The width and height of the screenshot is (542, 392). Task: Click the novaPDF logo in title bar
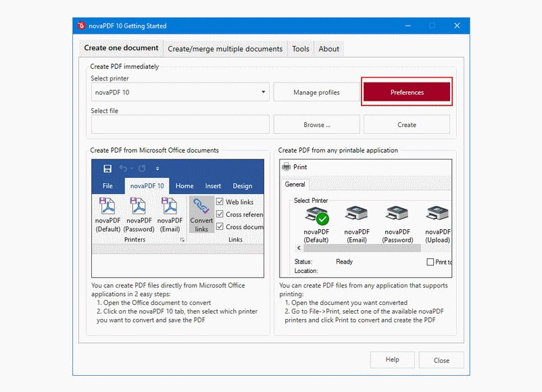click(81, 26)
